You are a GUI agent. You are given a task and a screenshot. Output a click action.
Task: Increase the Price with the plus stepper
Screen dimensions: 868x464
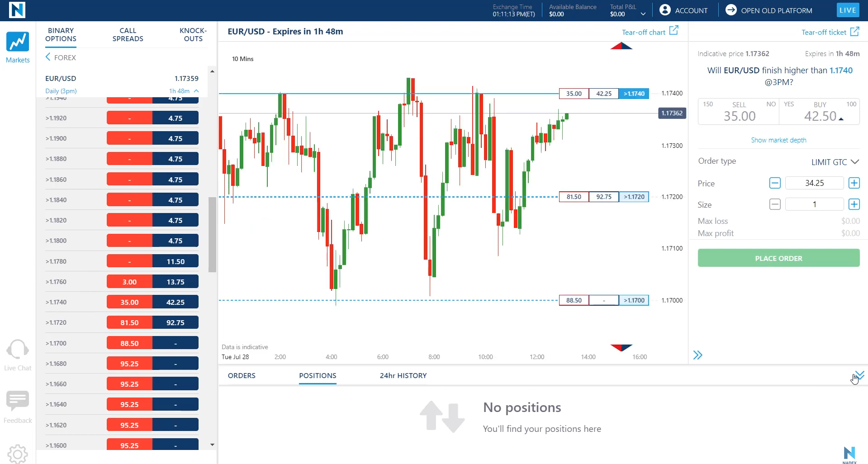[854, 183]
